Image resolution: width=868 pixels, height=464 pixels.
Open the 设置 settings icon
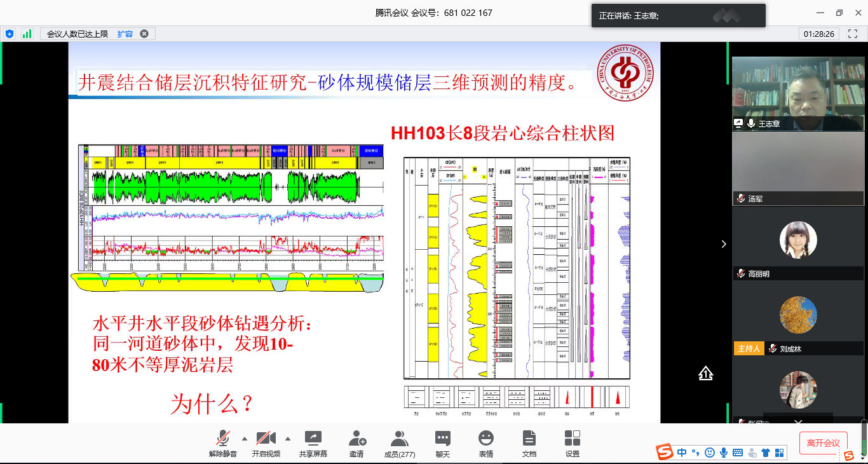point(573,443)
